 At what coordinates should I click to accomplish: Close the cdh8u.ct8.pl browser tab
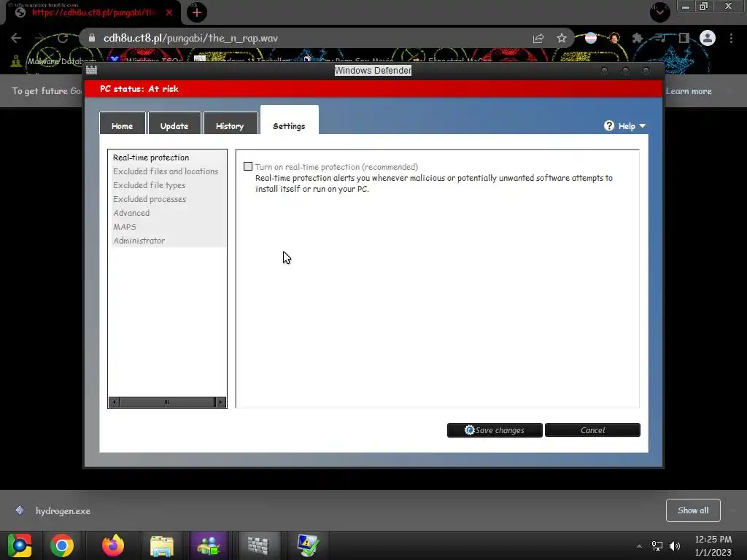[169, 12]
